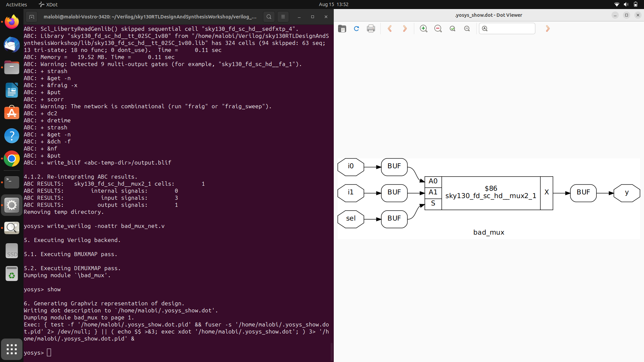Viewport: 644px width, 362px height.
Task: Expand overflow toolbar items in Dot Viewer
Action: (x=547, y=28)
